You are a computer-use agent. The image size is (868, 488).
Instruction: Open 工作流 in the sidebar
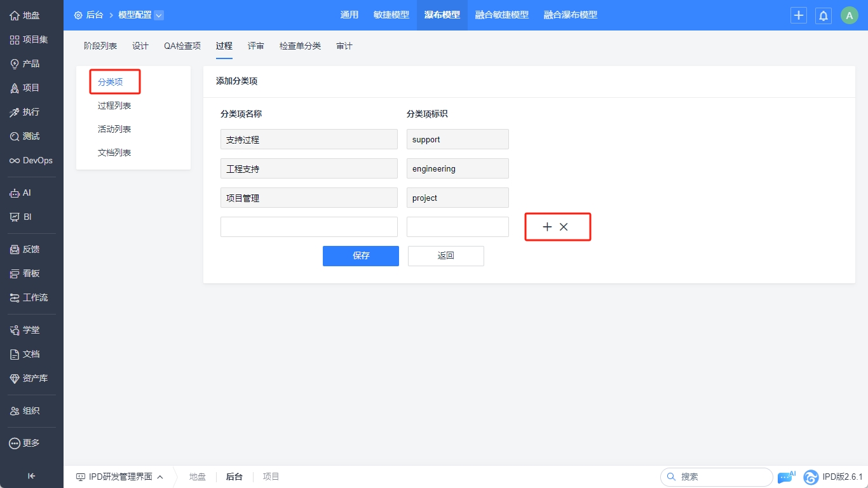[x=29, y=297]
